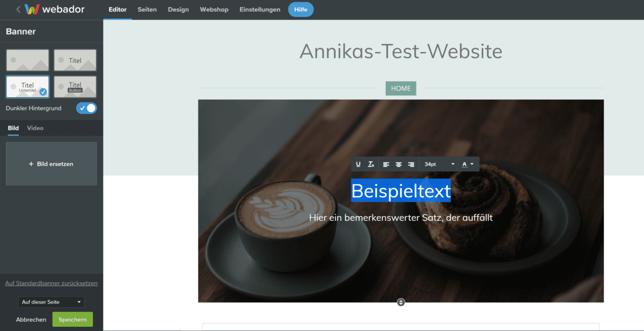Click the HOME navigation item
The height and width of the screenshot is (331, 644).
tap(401, 89)
